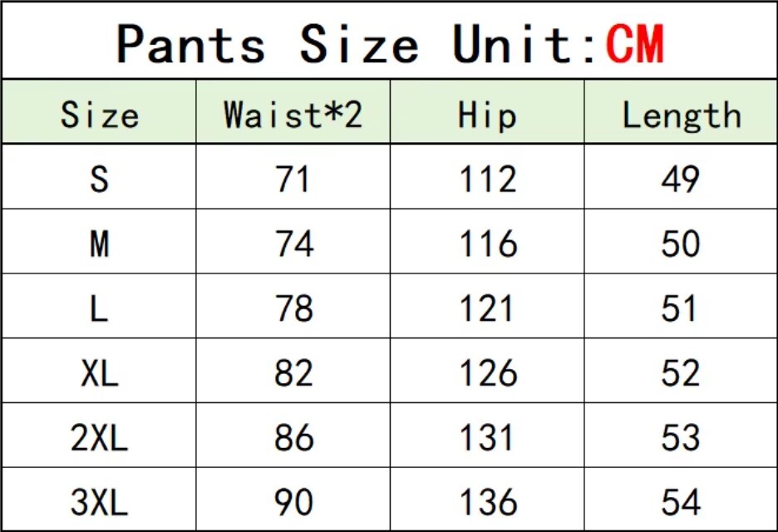The width and height of the screenshot is (778, 532).
Task: Click the Hip column header
Action: [x=487, y=116]
